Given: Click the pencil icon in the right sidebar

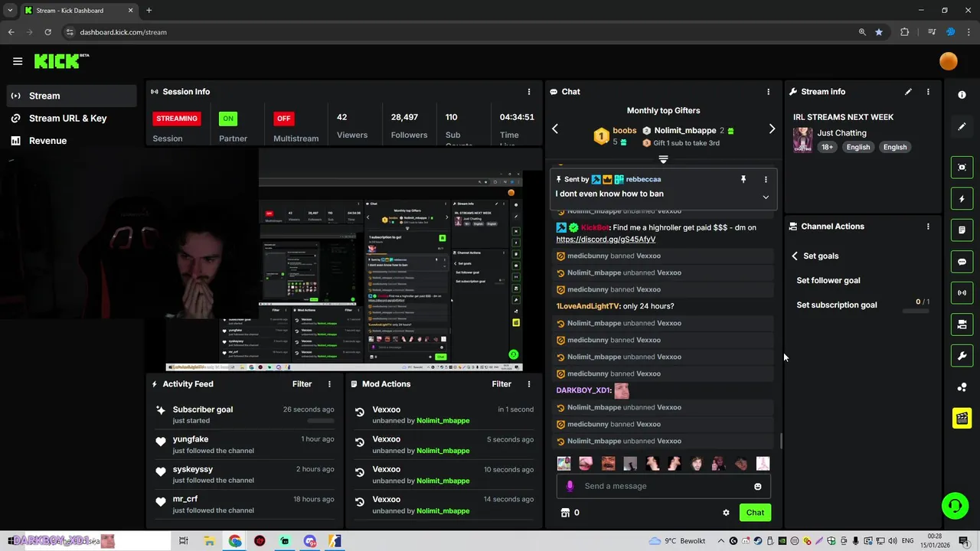Looking at the screenshot, I should click(x=962, y=126).
